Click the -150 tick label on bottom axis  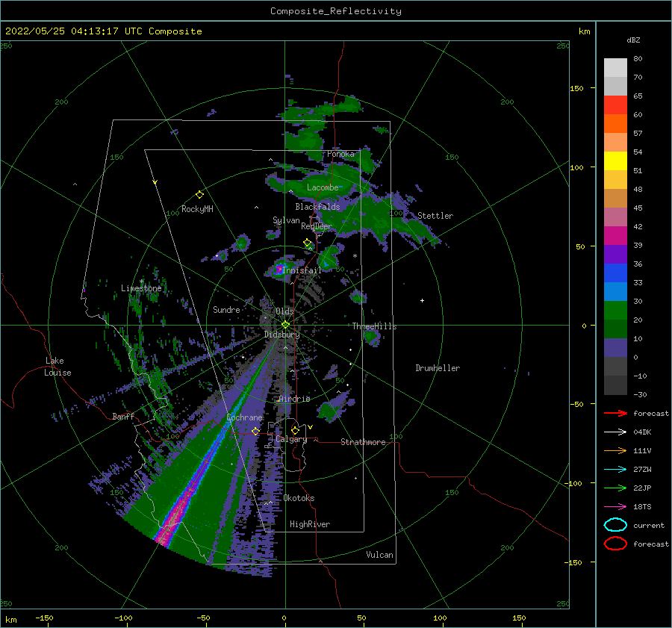pos(44,618)
